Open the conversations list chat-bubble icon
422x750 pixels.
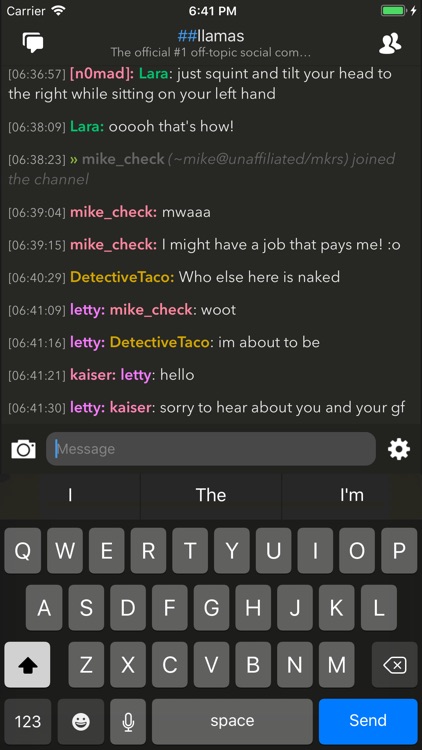pyautogui.click(x=33, y=43)
